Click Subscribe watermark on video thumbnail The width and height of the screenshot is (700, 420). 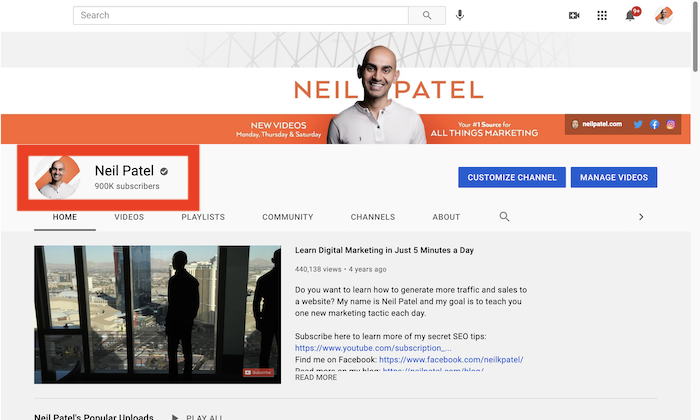point(258,373)
